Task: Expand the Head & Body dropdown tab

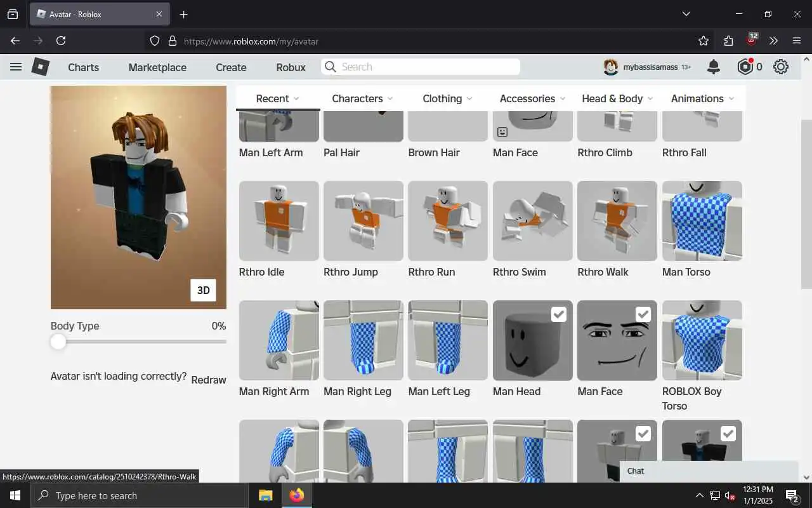Action: click(x=617, y=98)
